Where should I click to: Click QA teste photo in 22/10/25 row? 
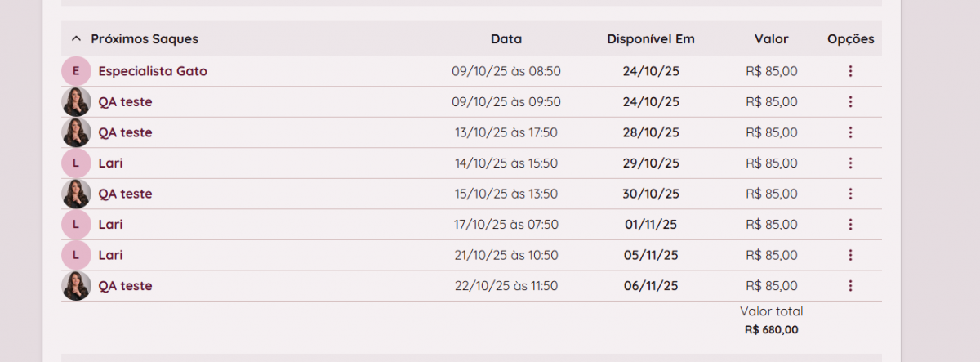point(76,286)
